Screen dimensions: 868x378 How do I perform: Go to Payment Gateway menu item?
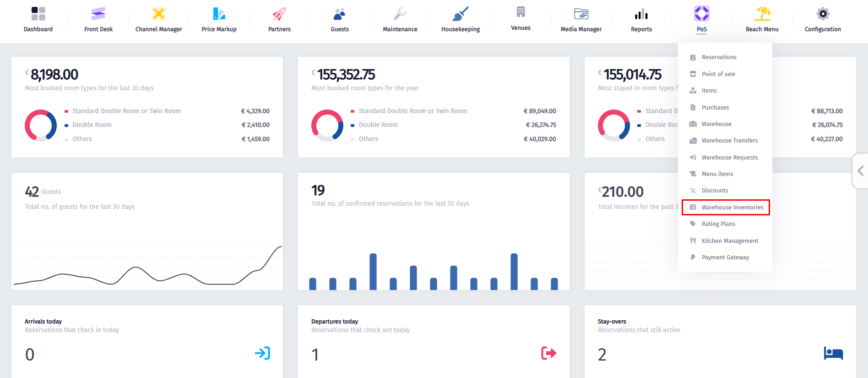coord(725,257)
